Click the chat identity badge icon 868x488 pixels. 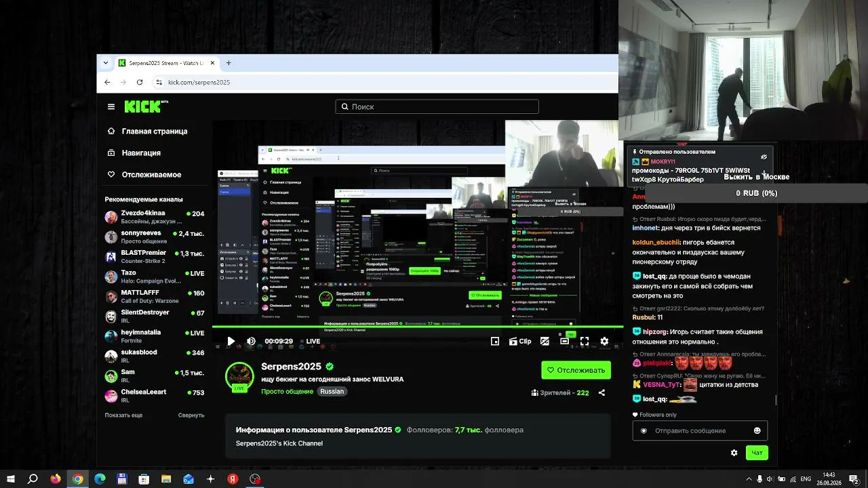[644, 430]
